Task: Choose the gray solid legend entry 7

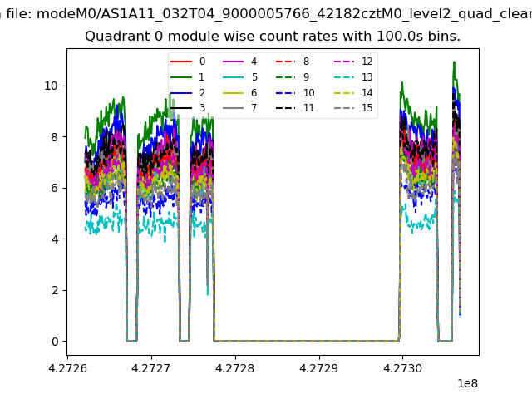Action: [x=232, y=108]
